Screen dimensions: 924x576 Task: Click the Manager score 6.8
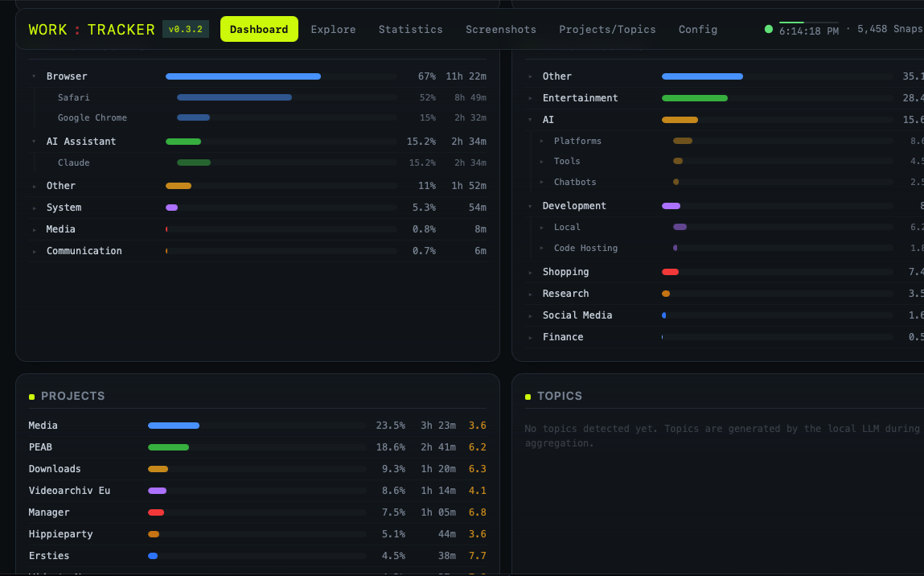[x=478, y=513]
